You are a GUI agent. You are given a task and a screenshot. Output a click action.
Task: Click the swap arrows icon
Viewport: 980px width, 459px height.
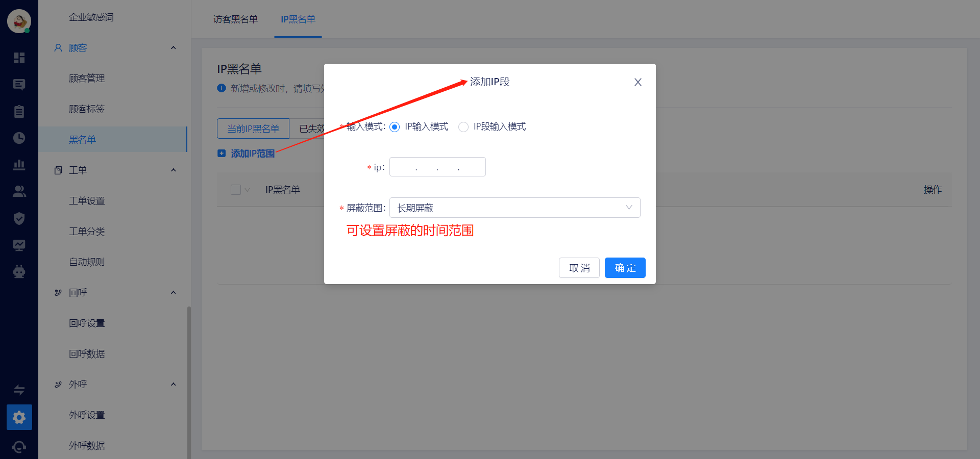(x=19, y=390)
